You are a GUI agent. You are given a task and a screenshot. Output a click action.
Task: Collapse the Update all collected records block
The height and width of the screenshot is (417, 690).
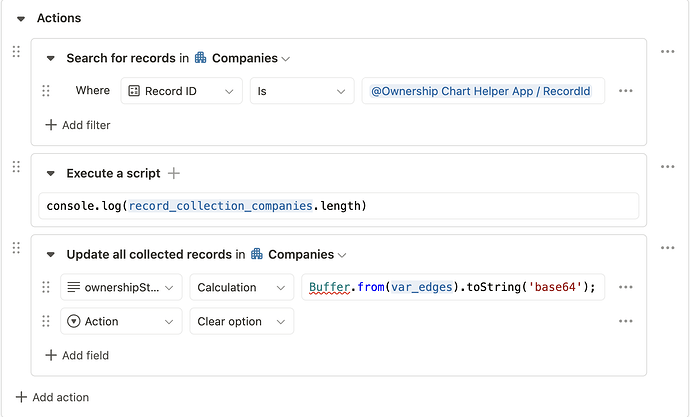(51, 255)
